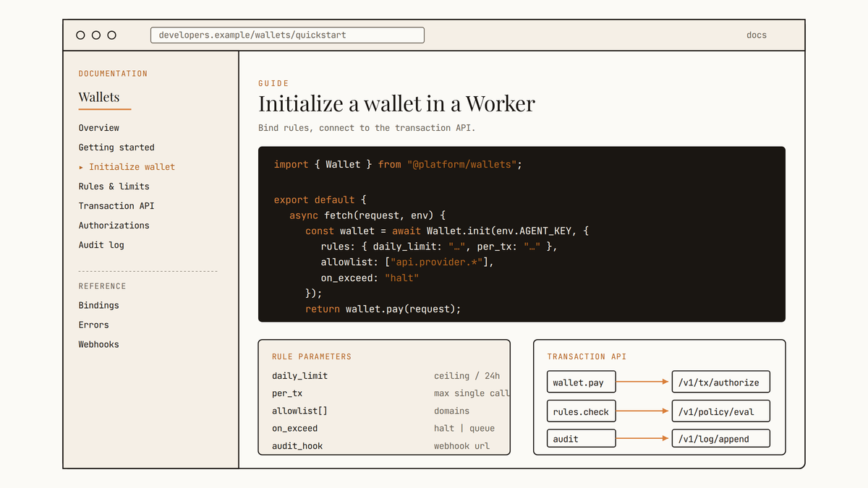Click the return wallet.pay(request) line
The image size is (868, 488).
383,309
